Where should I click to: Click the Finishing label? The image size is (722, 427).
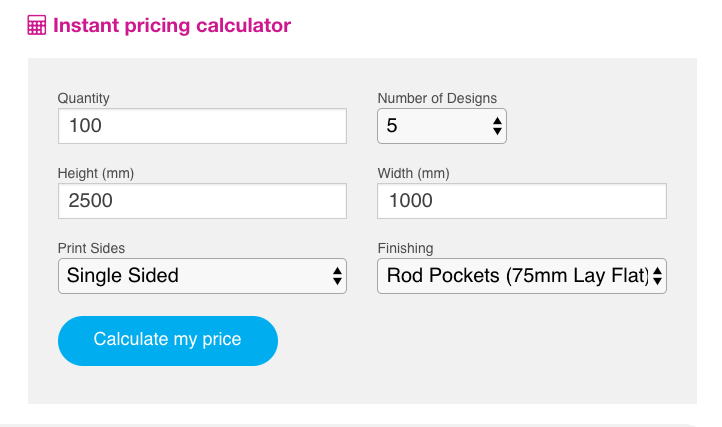pyautogui.click(x=405, y=248)
